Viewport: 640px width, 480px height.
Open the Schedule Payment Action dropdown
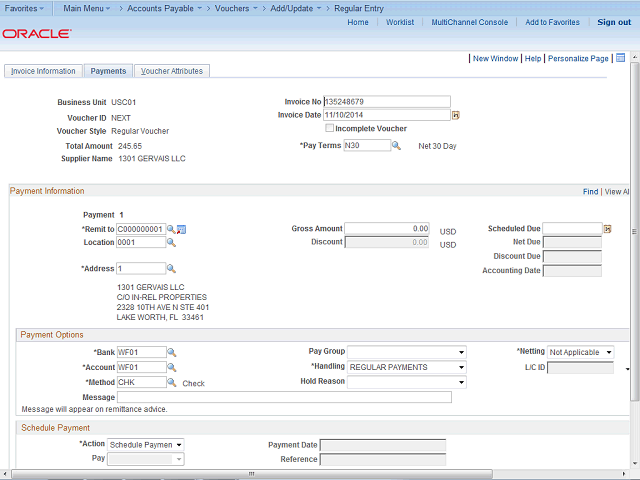146,444
